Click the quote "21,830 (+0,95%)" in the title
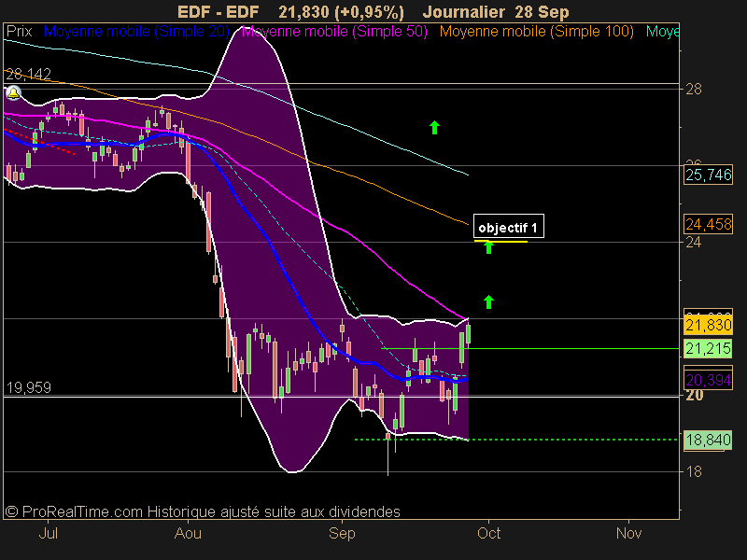 click(x=341, y=12)
